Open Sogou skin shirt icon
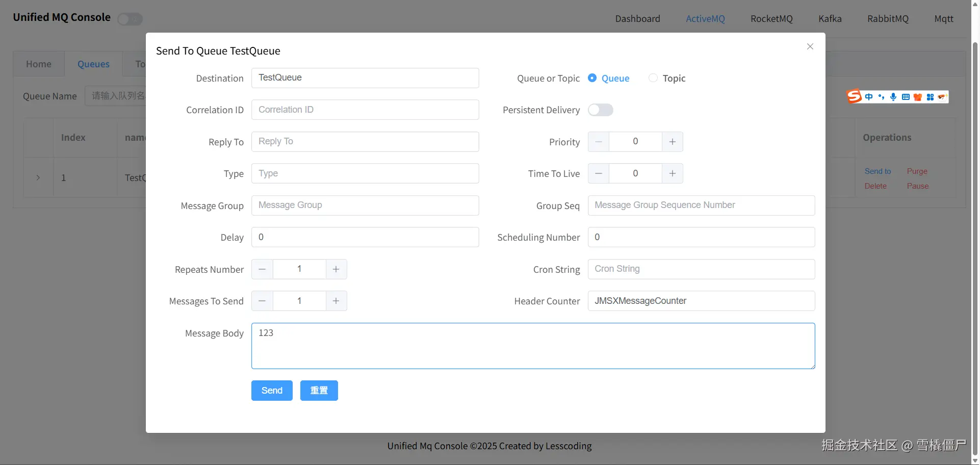Viewport: 980px width, 465px height. (x=918, y=97)
